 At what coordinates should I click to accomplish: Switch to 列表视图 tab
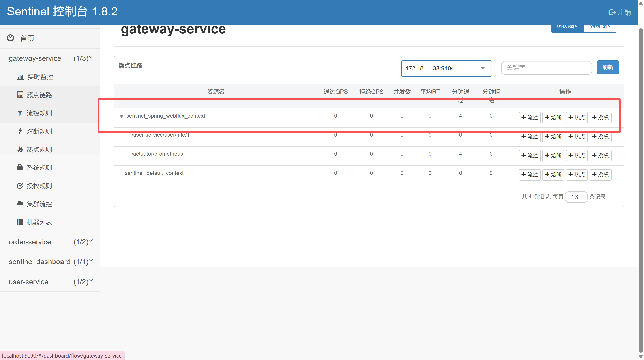click(x=600, y=28)
